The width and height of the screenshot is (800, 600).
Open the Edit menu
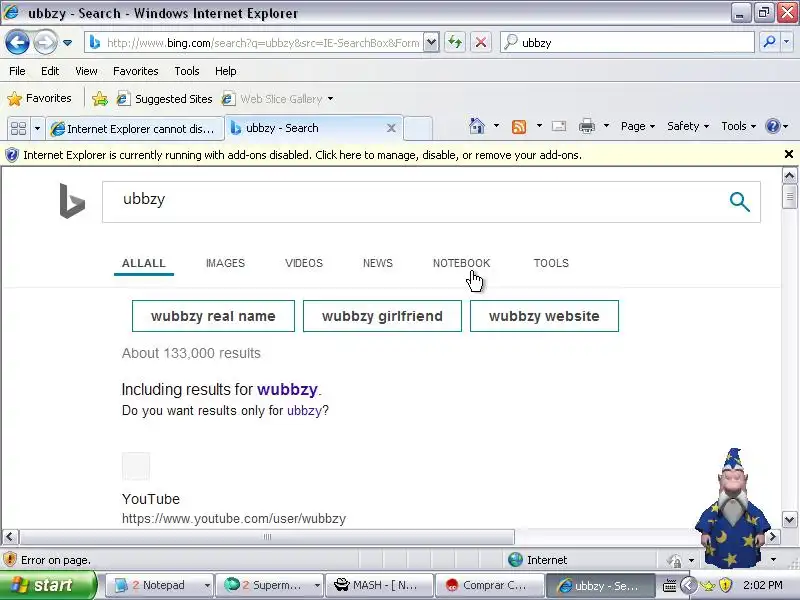(x=50, y=71)
